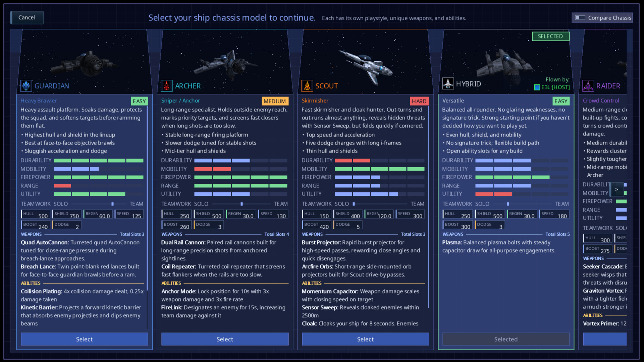
Task: Click the Scout REGEN 120.0 stat box
Action: (x=379, y=215)
